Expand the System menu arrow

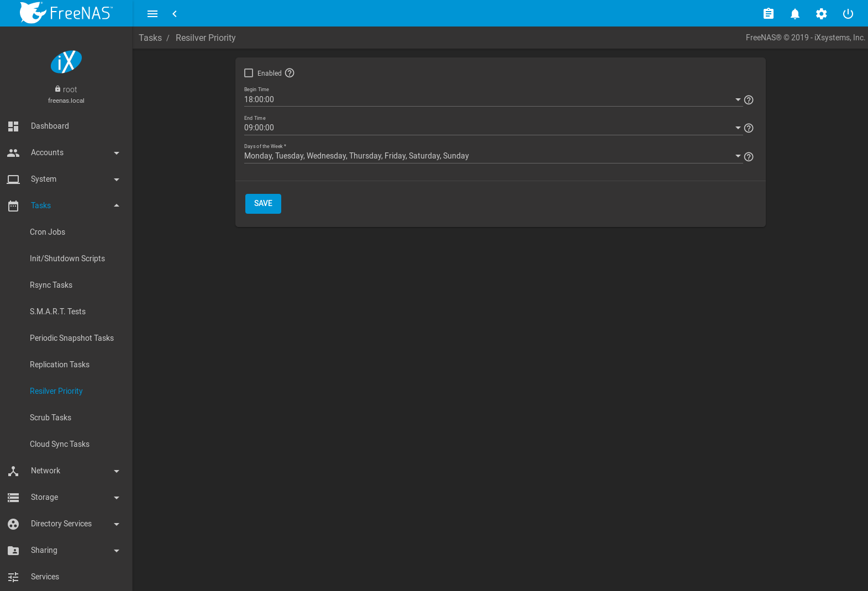click(x=117, y=180)
